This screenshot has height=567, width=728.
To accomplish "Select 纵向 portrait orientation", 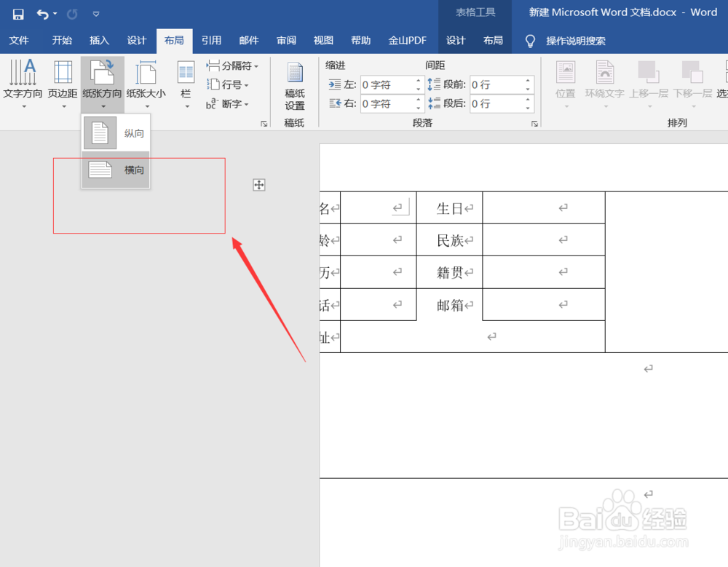I will pos(116,132).
